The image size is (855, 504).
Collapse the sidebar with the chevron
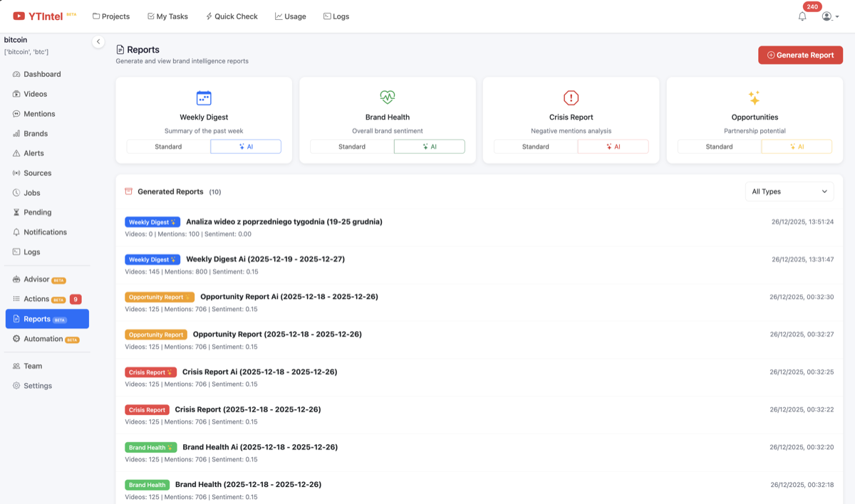tap(98, 42)
